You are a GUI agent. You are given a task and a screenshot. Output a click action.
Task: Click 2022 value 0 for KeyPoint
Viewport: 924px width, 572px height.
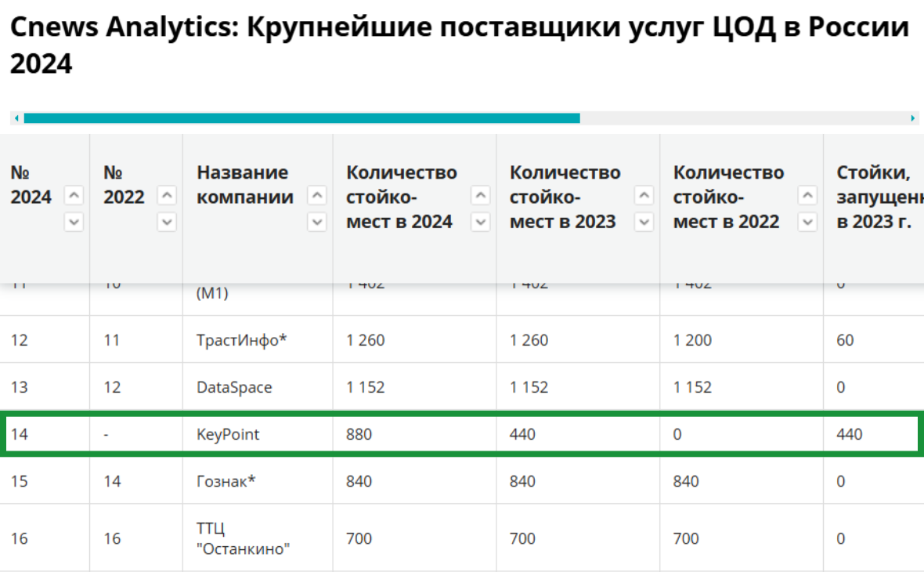(x=677, y=435)
